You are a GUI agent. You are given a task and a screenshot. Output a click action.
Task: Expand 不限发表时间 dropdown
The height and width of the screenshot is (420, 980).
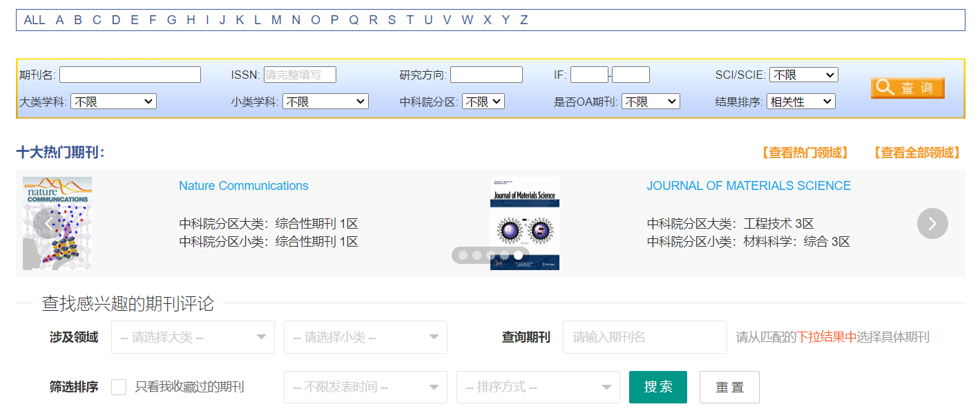point(365,387)
